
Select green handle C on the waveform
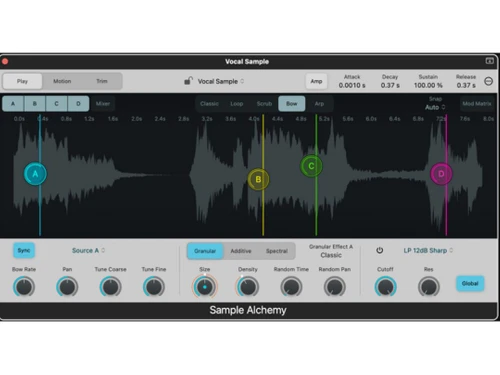(311, 166)
